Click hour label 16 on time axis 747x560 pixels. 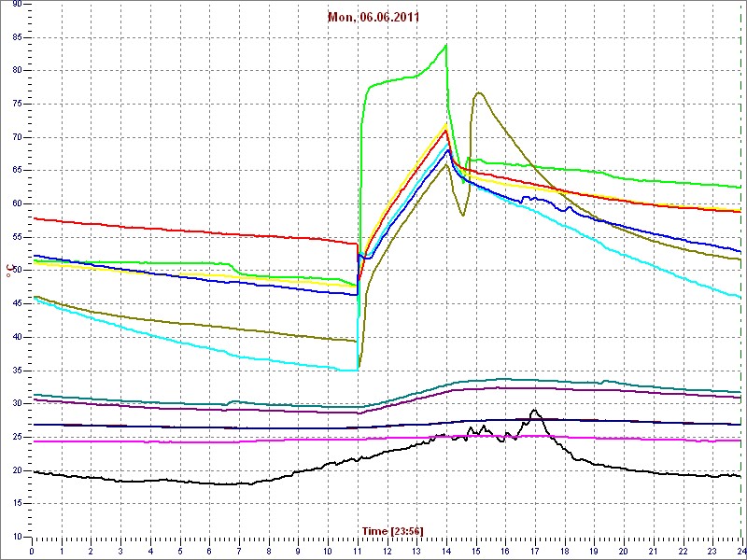pos(505,550)
